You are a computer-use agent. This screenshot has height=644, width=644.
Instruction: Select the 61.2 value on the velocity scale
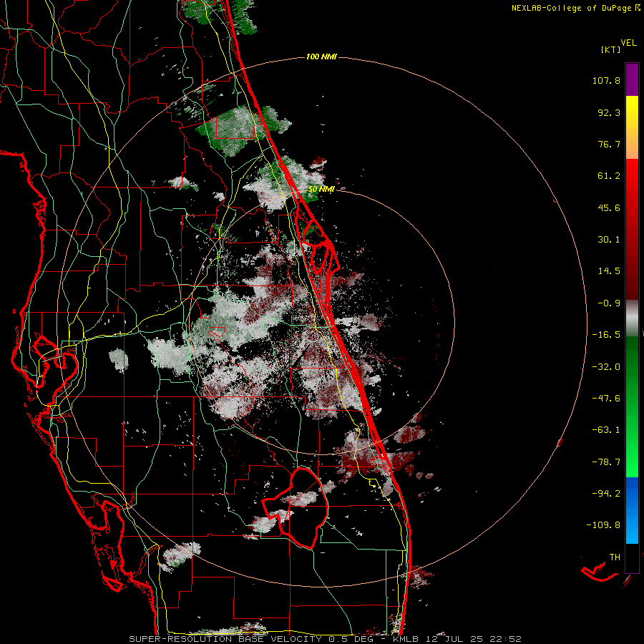tap(609, 176)
